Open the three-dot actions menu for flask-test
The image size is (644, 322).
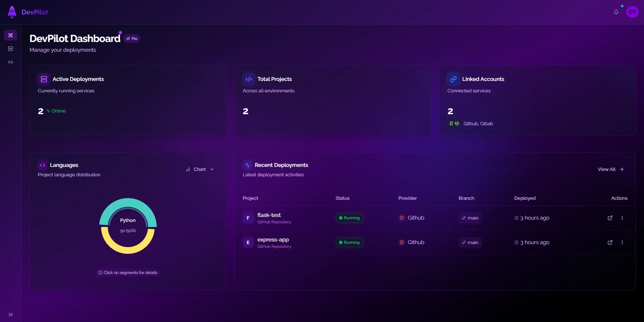[x=622, y=218]
